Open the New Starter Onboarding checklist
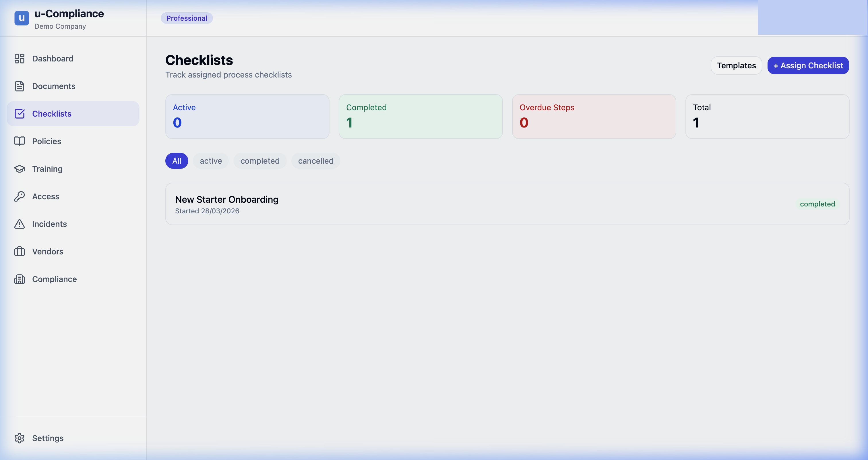The width and height of the screenshot is (868, 460). click(x=226, y=199)
